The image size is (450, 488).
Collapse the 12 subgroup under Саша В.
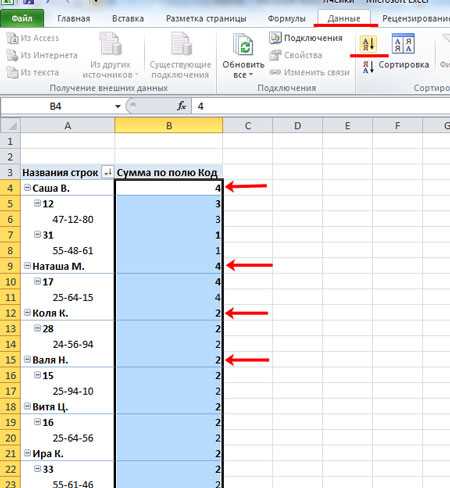click(x=38, y=203)
